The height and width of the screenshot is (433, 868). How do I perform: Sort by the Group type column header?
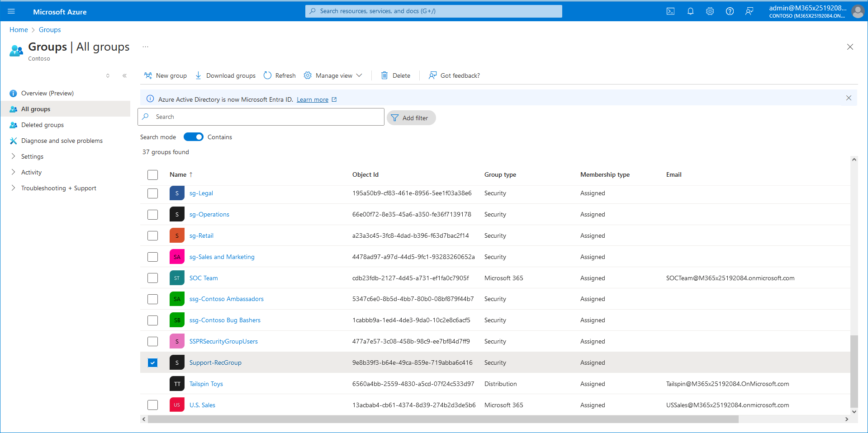(x=500, y=174)
